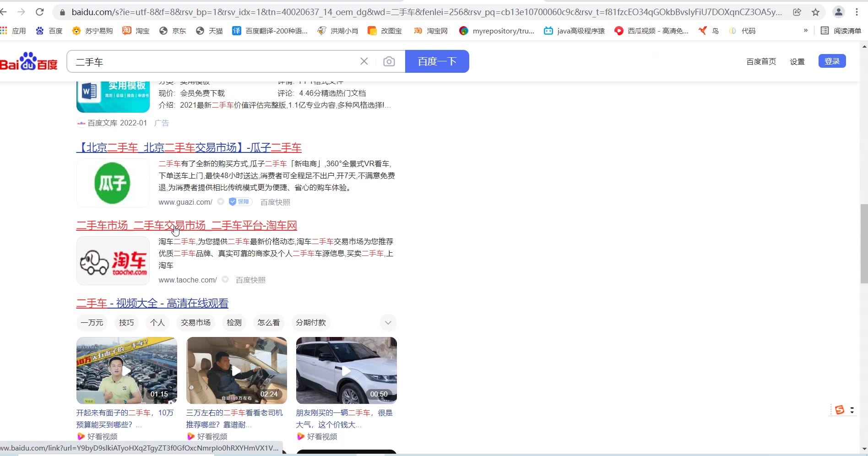Open the 瓜子 green logo thumbnail
Viewport: 868px width, 456px height.
coord(113,183)
